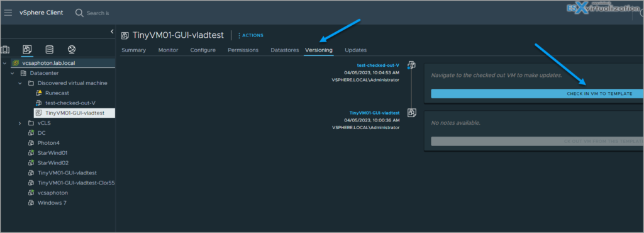Switch to Networking inventory view
Screen dimensions: 644x233
[x=72, y=50]
